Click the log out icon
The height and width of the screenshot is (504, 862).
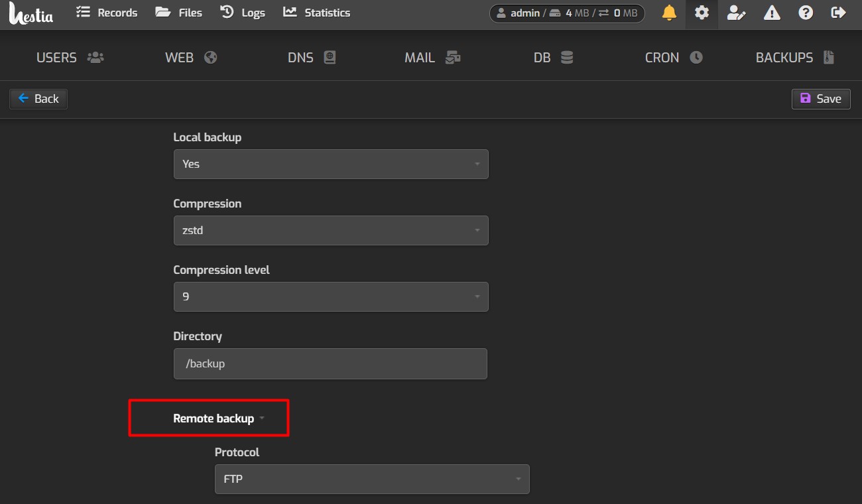839,13
